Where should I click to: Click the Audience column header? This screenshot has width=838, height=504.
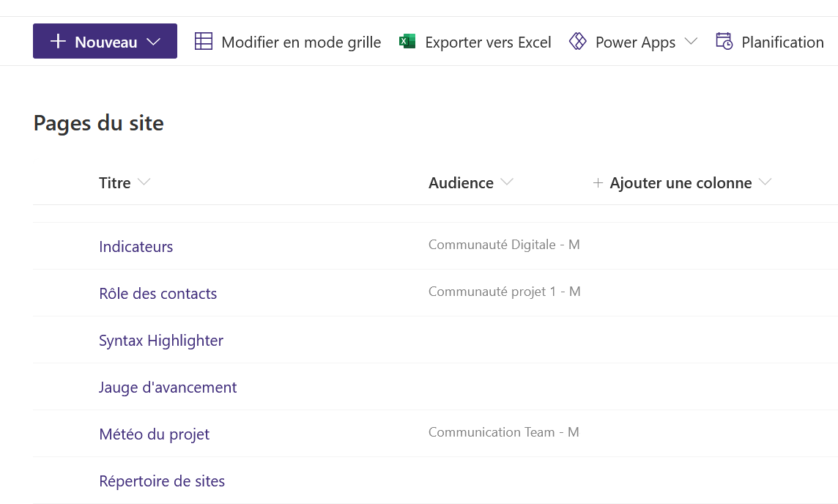pyautogui.click(x=461, y=183)
